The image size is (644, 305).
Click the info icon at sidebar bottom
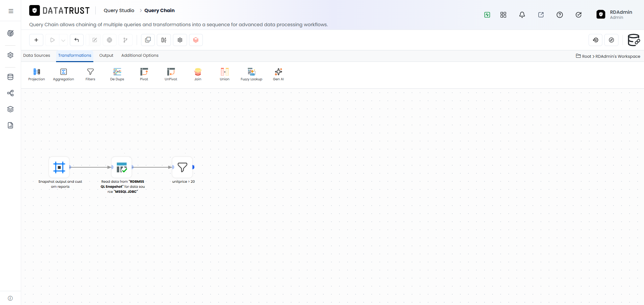pyautogui.click(x=10, y=298)
